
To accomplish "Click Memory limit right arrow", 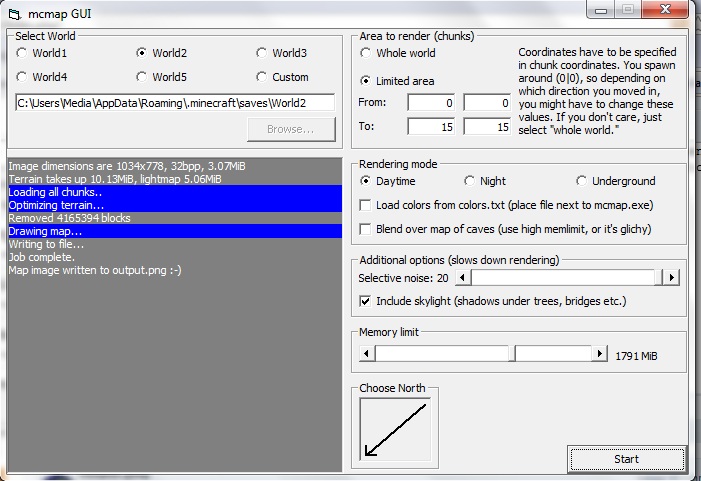I will 599,354.
